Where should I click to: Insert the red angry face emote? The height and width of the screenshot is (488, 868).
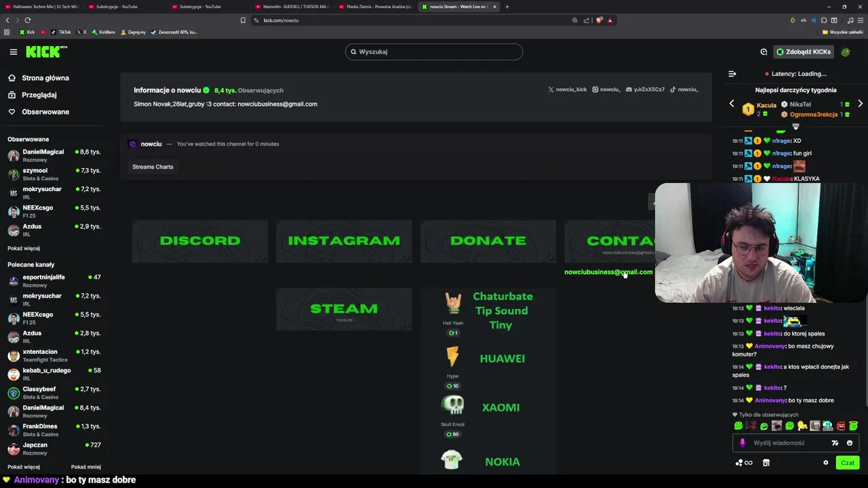841,426
